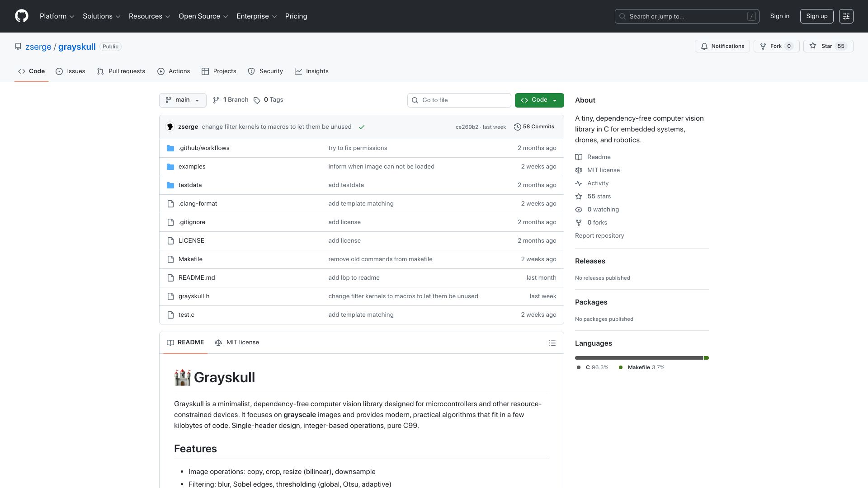Click the tag icon beside 0 Tags
Screen dimensions: 868x488
[257, 100]
